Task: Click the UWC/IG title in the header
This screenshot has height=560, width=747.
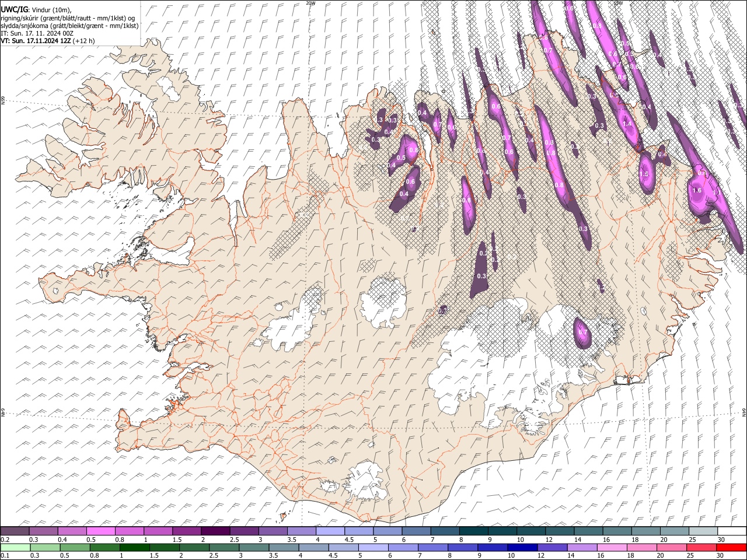Action: (x=13, y=10)
